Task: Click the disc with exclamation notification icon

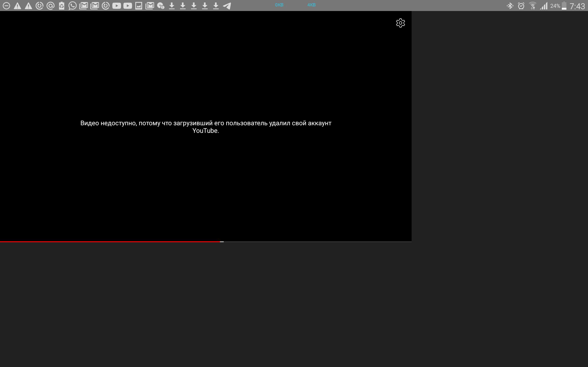Action: [160, 5]
